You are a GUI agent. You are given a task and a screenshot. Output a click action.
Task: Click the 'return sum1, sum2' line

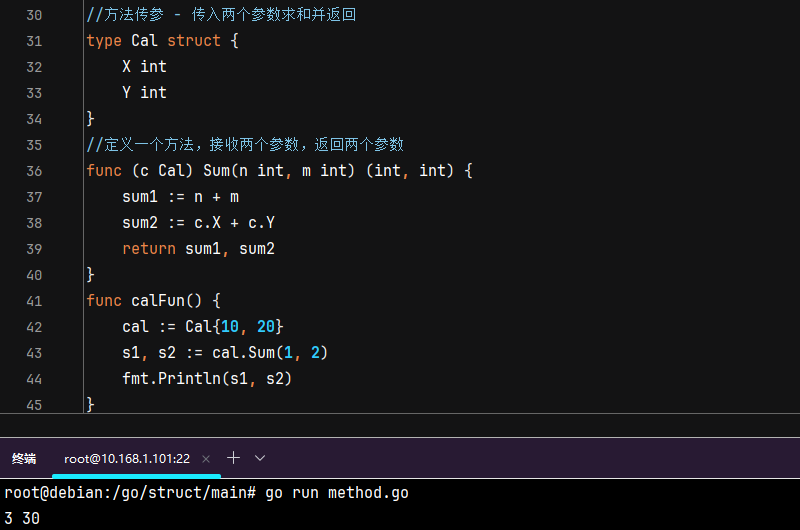(198, 249)
